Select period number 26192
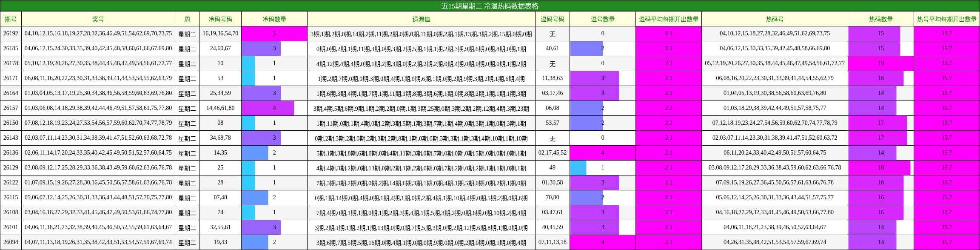 point(11,34)
